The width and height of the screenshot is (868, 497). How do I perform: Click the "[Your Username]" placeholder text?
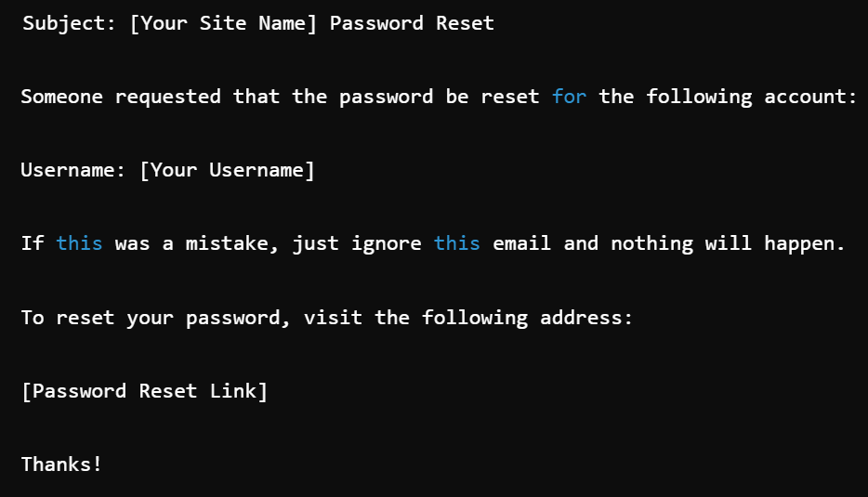pyautogui.click(x=227, y=170)
